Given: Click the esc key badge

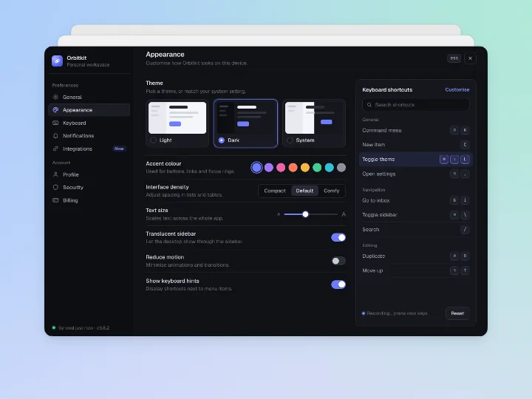Looking at the screenshot, I should (x=454, y=58).
